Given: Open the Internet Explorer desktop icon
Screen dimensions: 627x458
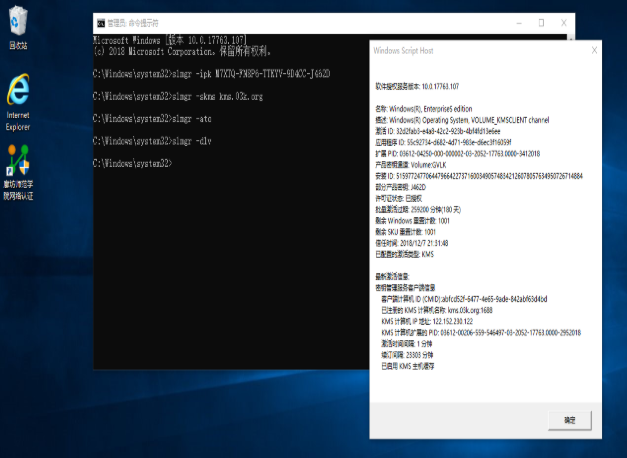Looking at the screenshot, I should point(18,102).
